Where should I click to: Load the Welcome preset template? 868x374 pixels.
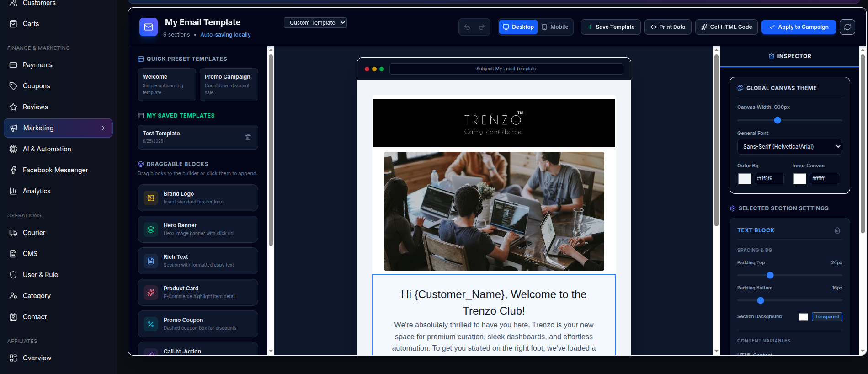[167, 85]
